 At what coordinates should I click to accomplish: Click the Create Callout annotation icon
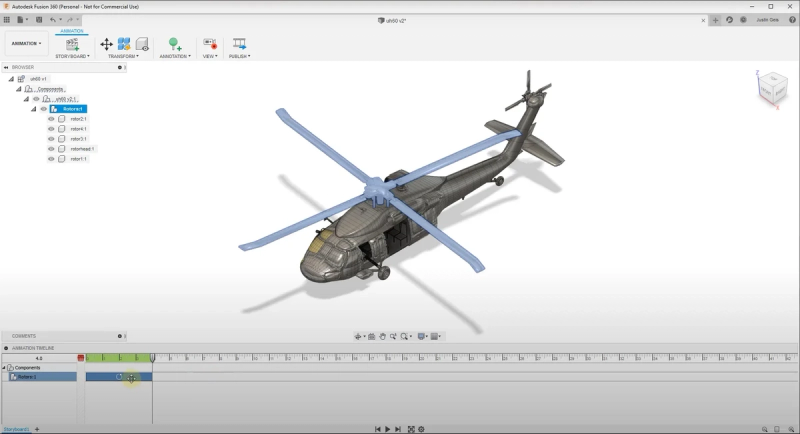coord(174,44)
